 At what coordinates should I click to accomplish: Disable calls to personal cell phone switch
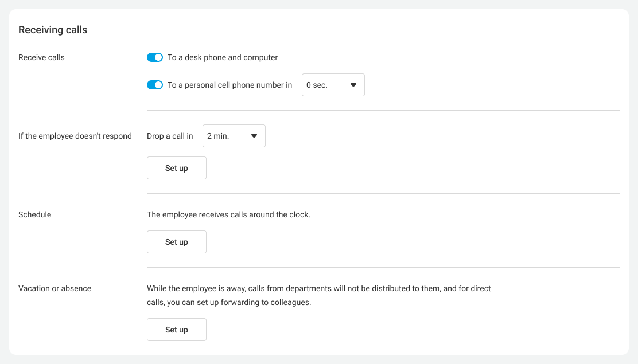point(155,85)
